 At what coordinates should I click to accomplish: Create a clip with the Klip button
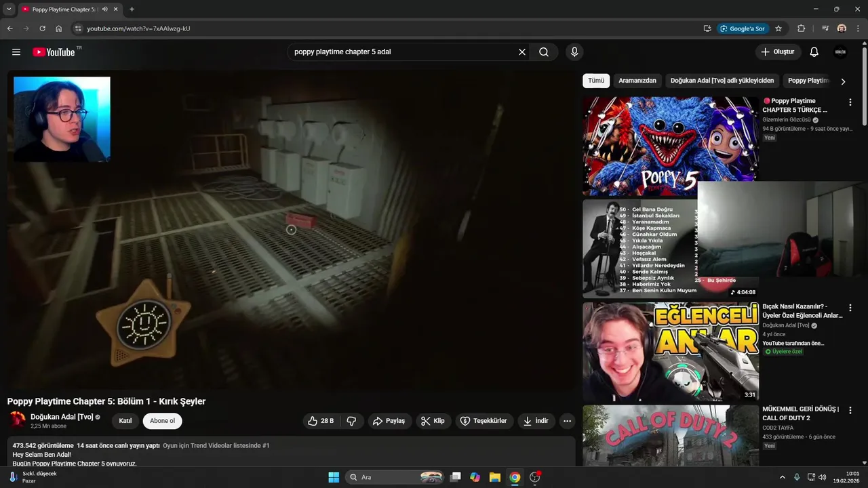(433, 421)
